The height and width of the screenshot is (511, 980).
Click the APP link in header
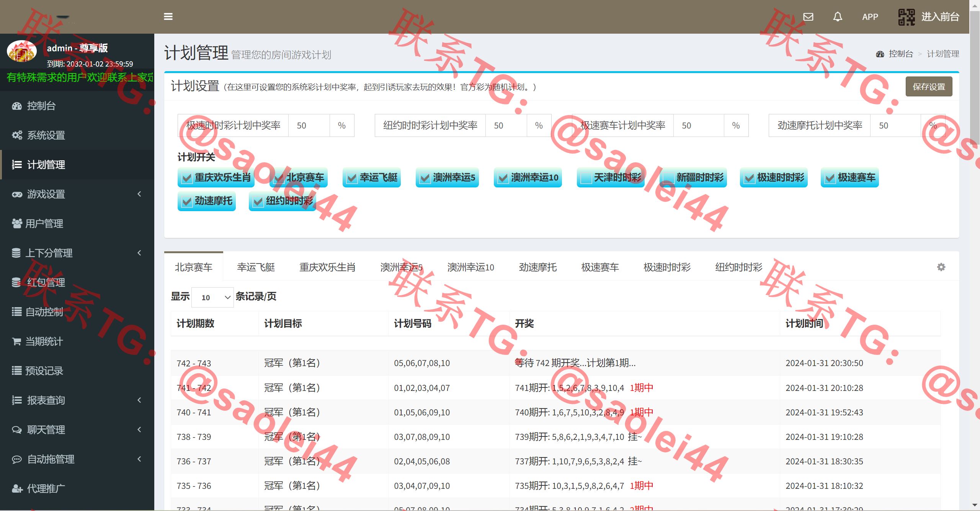[870, 17]
